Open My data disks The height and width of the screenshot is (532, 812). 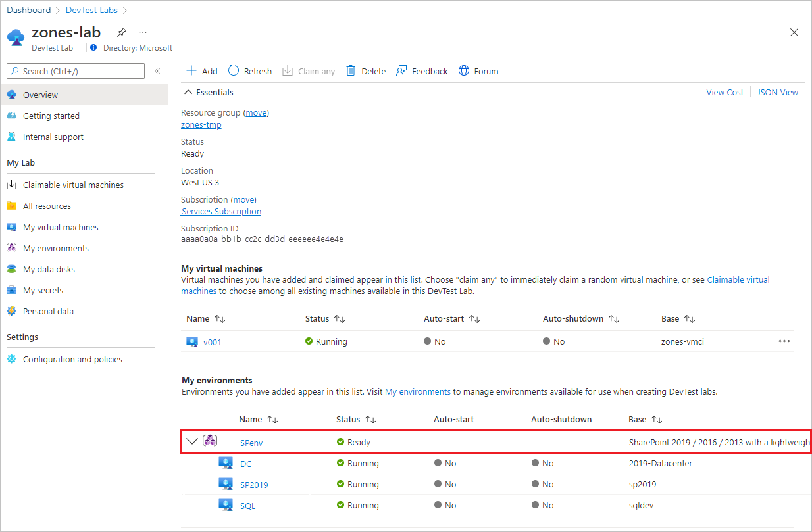pyautogui.click(x=49, y=269)
